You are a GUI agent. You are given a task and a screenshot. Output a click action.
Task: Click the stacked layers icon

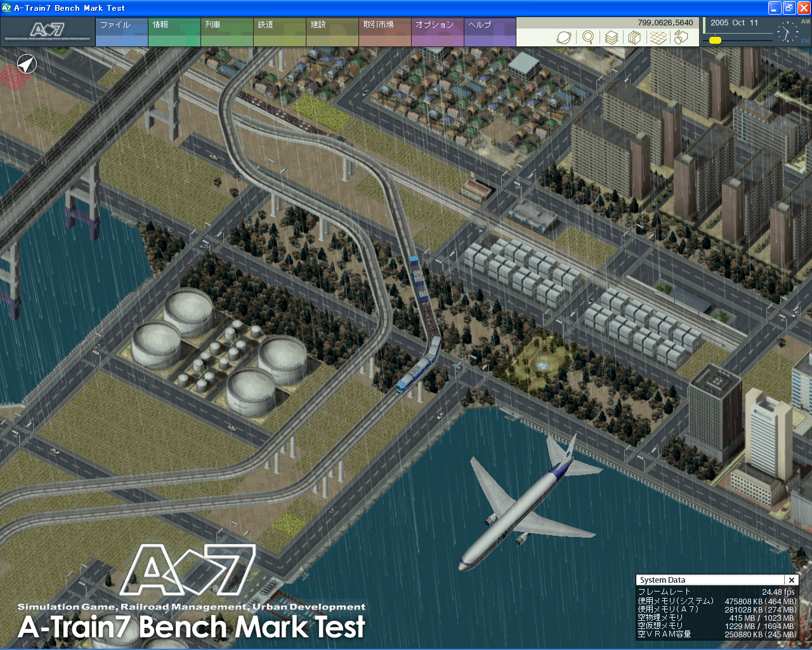[611, 37]
